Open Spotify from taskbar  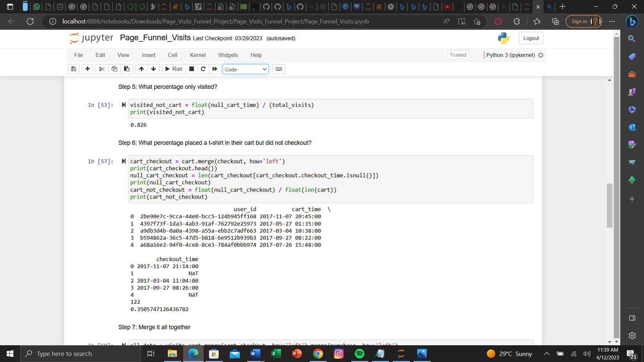point(359,353)
